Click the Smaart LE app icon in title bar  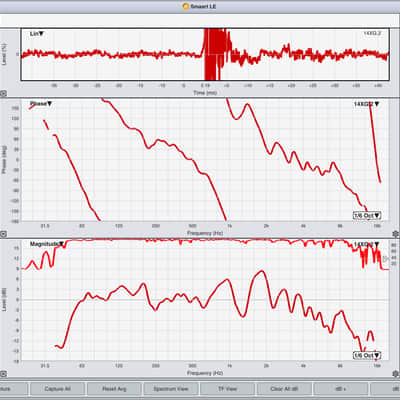186,6
